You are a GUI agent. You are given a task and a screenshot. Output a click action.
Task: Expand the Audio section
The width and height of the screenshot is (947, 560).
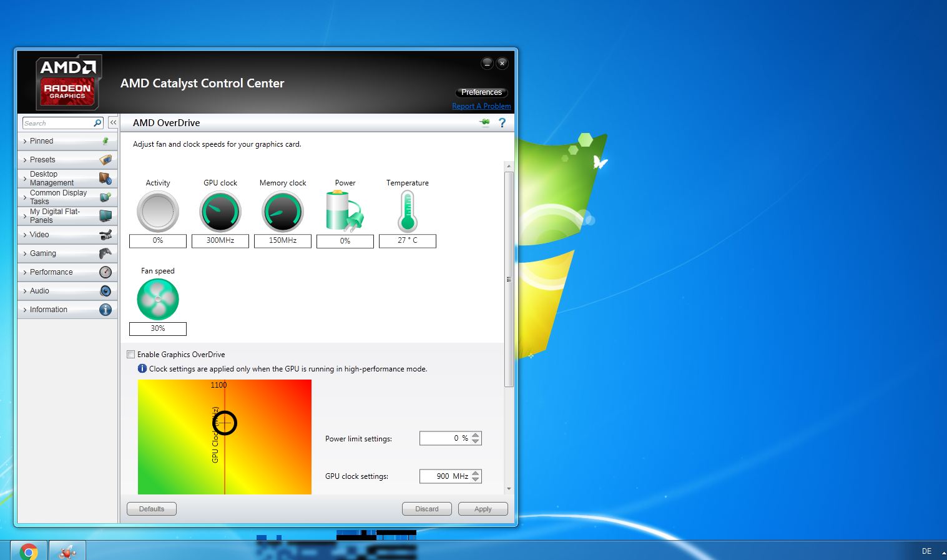pos(67,291)
